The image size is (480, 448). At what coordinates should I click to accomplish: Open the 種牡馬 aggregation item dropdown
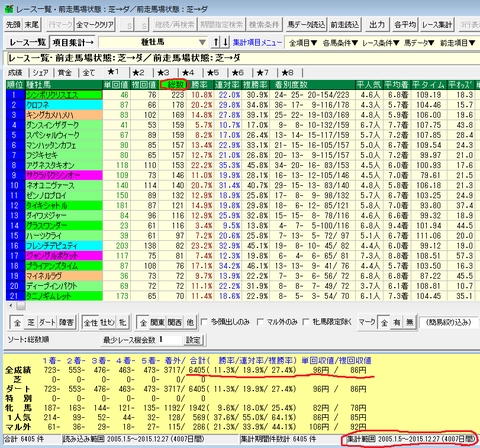(x=153, y=42)
